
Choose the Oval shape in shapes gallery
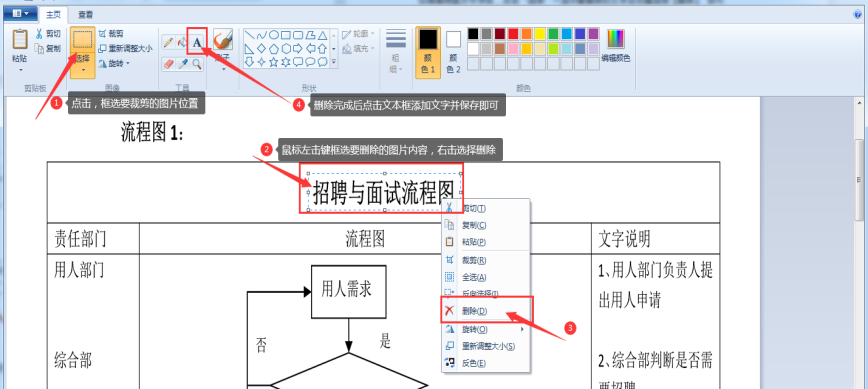click(x=274, y=35)
